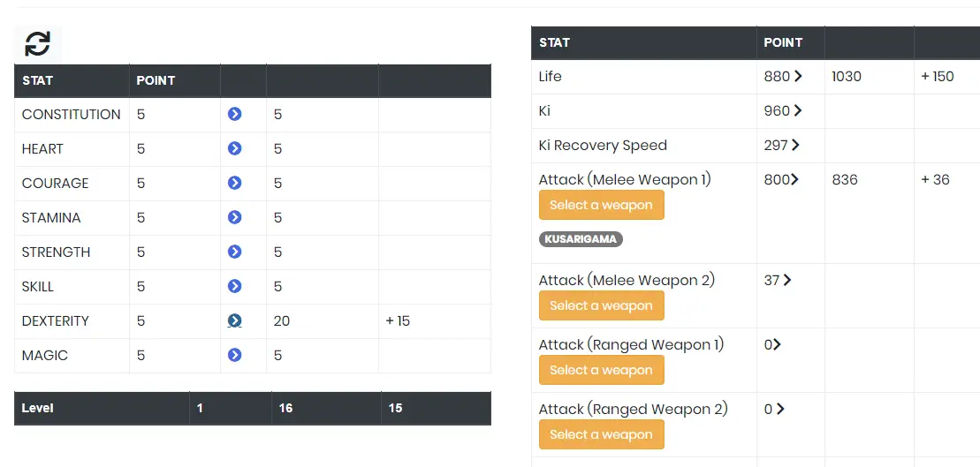The height and width of the screenshot is (467, 980).
Task: Click the chevron next to Life 880
Action: point(798,76)
